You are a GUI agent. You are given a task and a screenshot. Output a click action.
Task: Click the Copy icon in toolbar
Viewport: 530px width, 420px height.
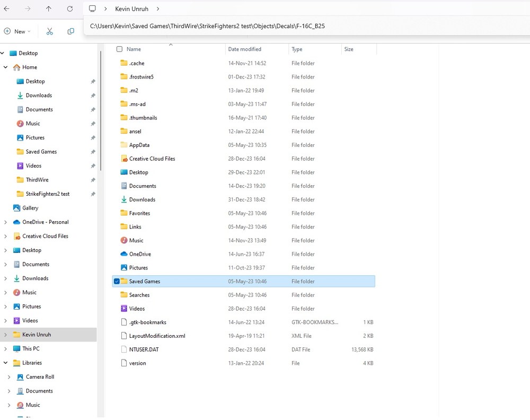[70, 31]
